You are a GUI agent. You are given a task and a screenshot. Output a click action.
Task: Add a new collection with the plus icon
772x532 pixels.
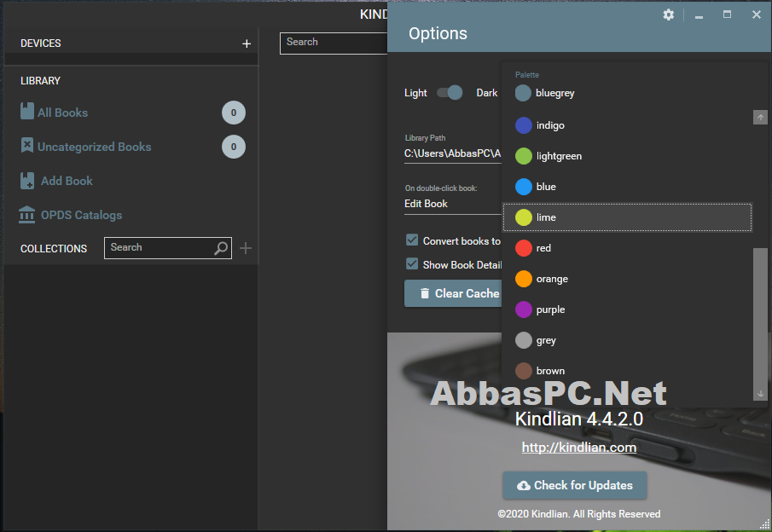(x=245, y=248)
